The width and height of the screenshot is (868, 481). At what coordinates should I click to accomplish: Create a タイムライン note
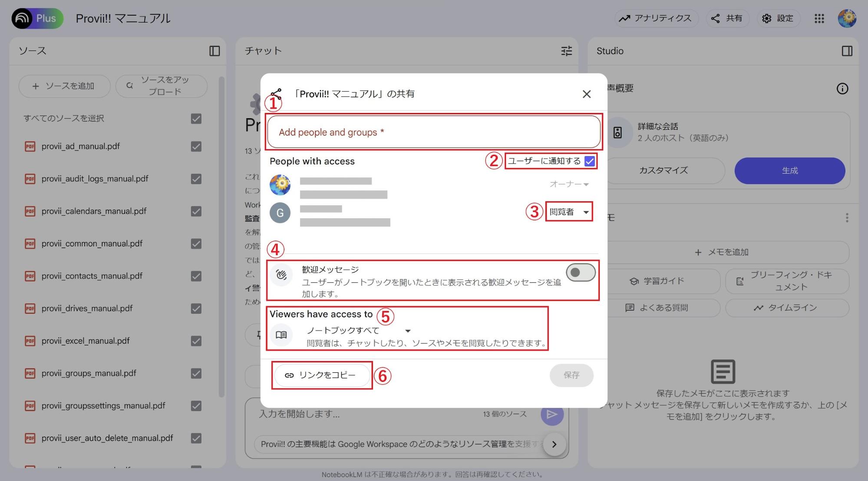tap(787, 308)
